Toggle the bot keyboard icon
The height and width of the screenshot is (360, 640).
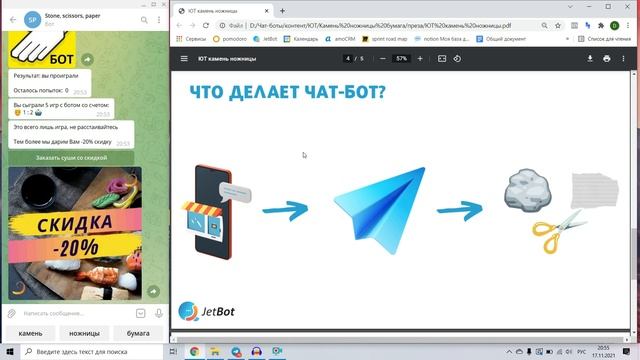click(x=140, y=313)
